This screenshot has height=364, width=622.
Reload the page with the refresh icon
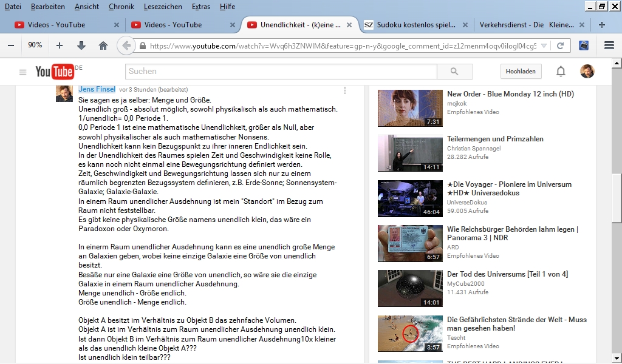point(560,45)
